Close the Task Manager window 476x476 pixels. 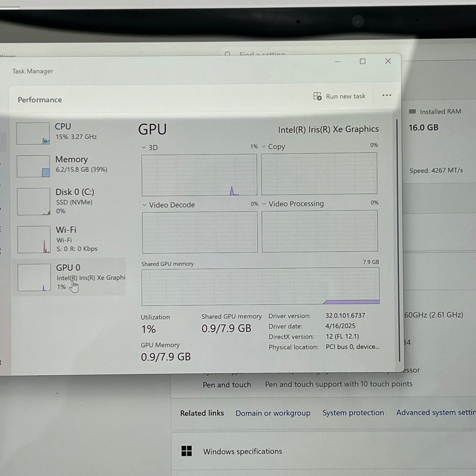coord(388,61)
